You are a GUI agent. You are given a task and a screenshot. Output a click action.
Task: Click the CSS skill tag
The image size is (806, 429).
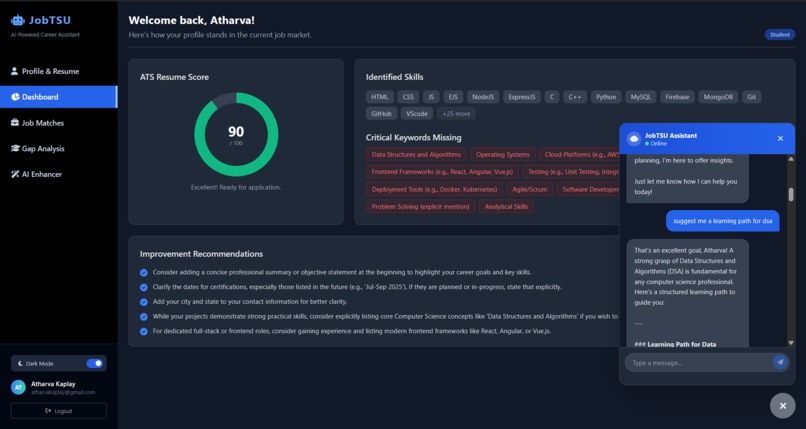[408, 97]
